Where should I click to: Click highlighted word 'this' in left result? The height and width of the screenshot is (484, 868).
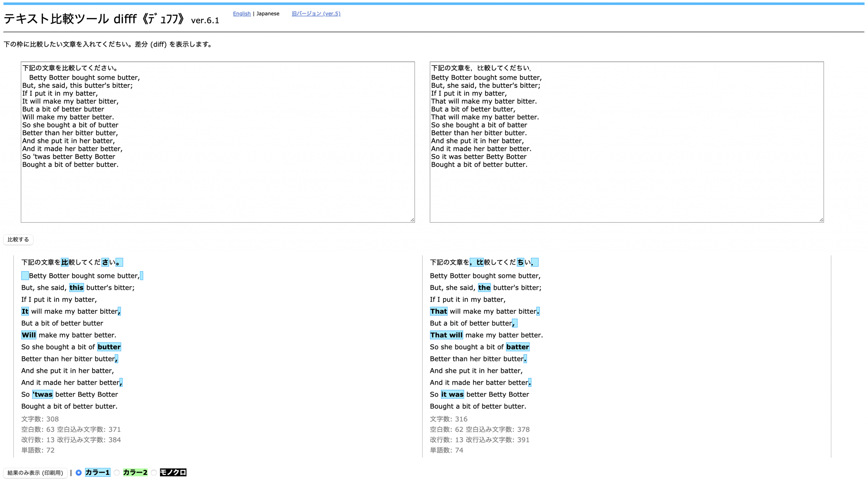point(76,288)
